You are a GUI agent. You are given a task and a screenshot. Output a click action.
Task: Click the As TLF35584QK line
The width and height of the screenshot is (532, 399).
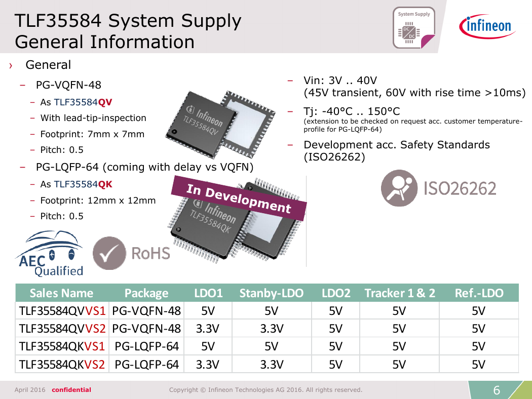click(77, 184)
